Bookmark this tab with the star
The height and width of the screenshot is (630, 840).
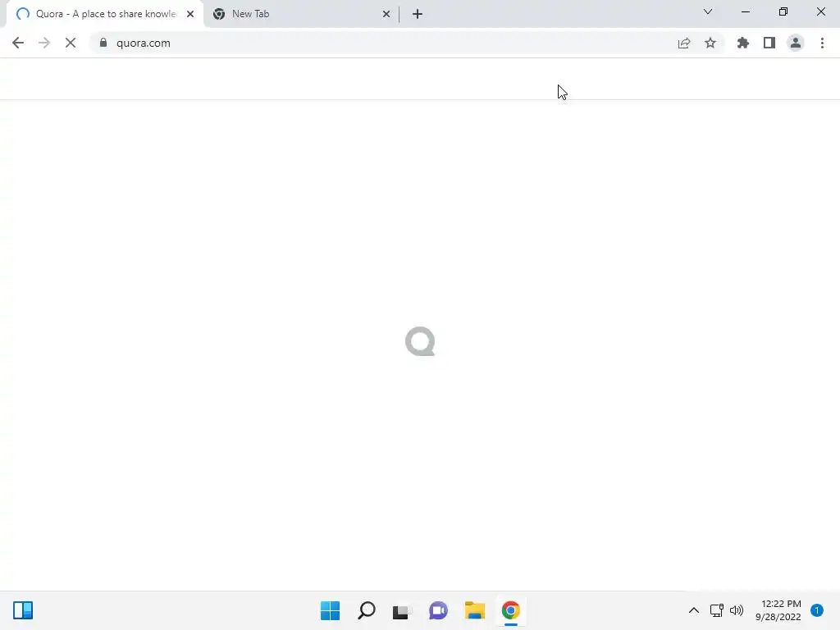[x=710, y=43]
